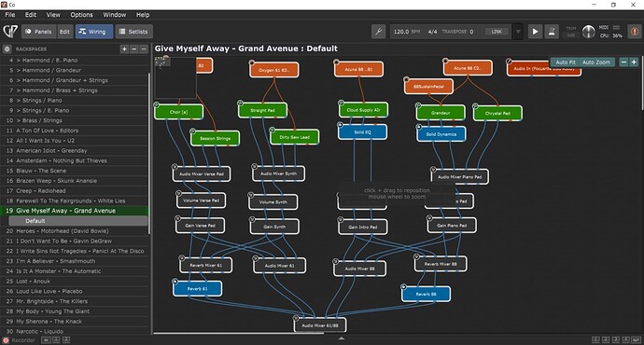Image resolution: width=644 pixels, height=345 pixels.
Task: Zoom in wiring view with plus
Action: click(x=634, y=62)
